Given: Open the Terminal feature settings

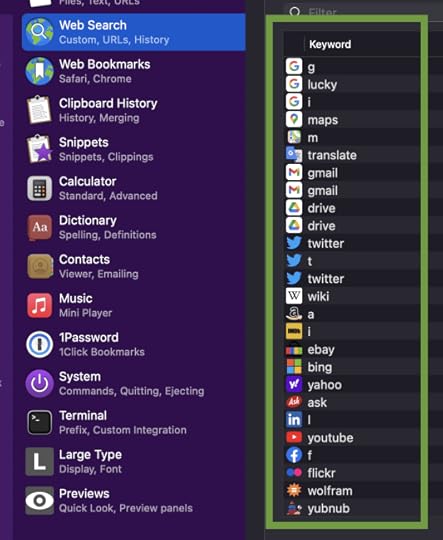Looking at the screenshot, I should tap(134, 423).
